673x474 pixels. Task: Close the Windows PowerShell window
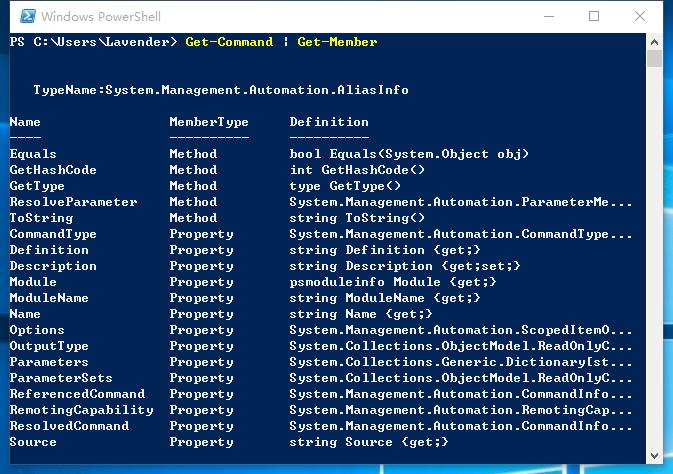coord(640,16)
